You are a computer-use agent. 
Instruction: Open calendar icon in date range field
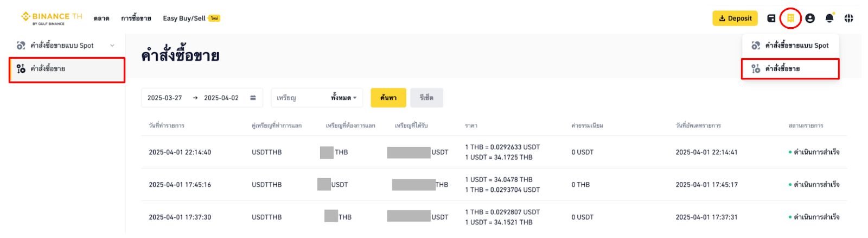tap(253, 98)
